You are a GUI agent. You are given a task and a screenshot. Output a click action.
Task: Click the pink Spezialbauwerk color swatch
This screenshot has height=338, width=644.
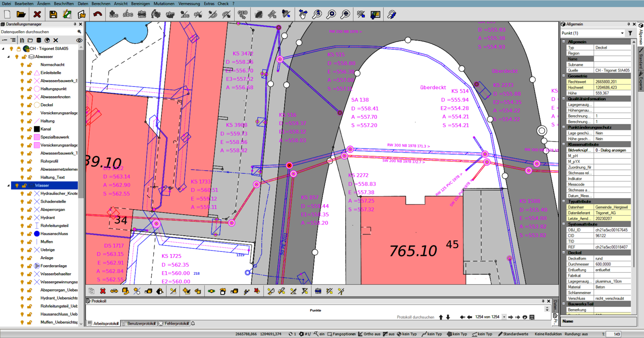click(x=37, y=137)
